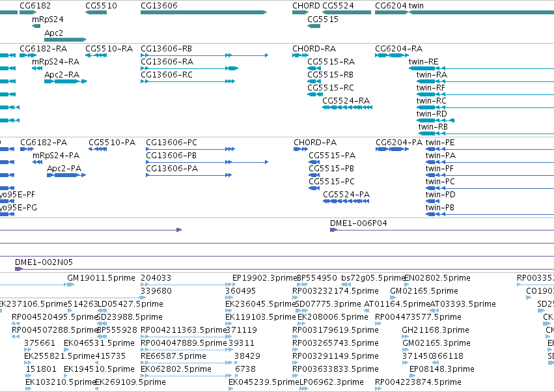Select transcript twin-RD

[x=432, y=114]
